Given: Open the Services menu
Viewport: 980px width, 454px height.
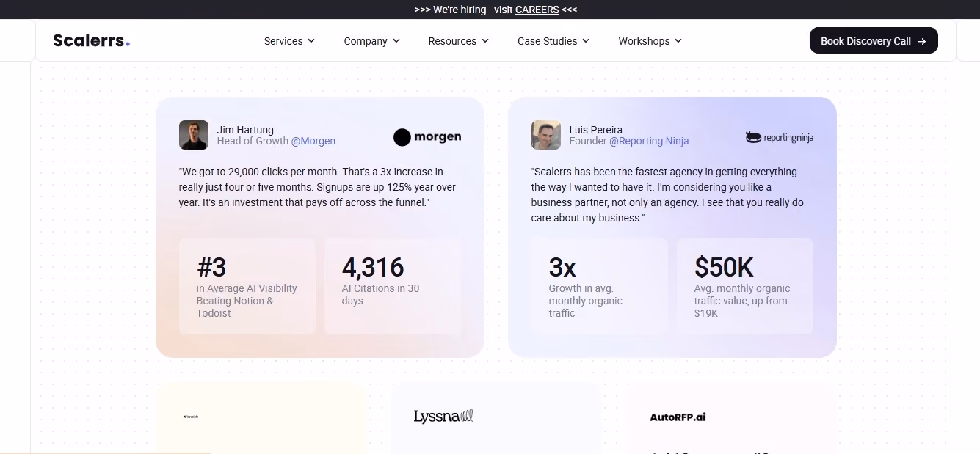Looking at the screenshot, I should (x=289, y=41).
